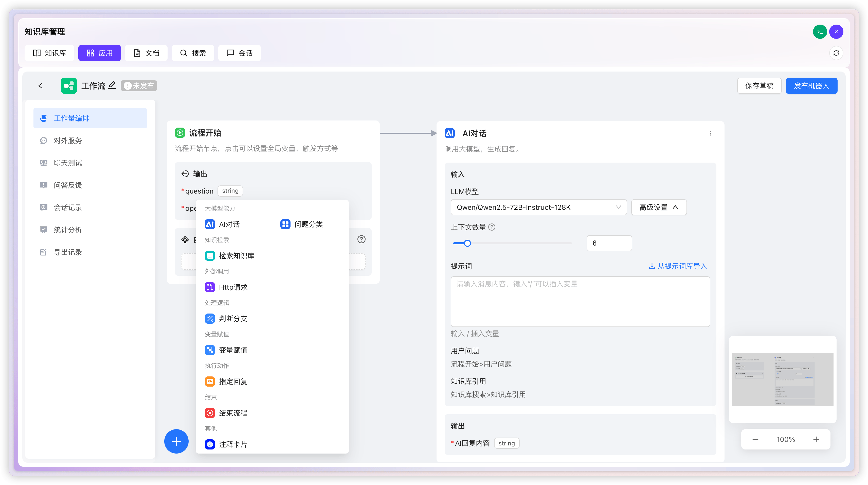Click the workflow minimap thumbnail

782,379
